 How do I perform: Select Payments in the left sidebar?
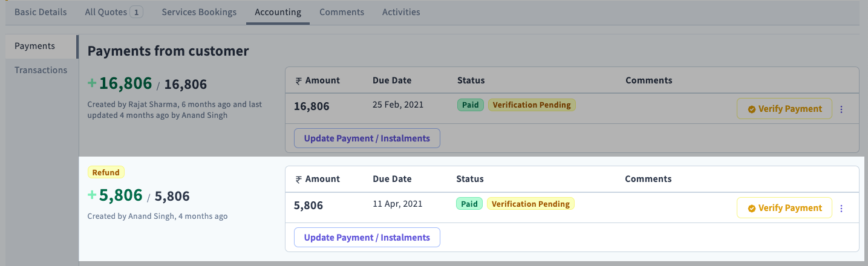tap(34, 46)
